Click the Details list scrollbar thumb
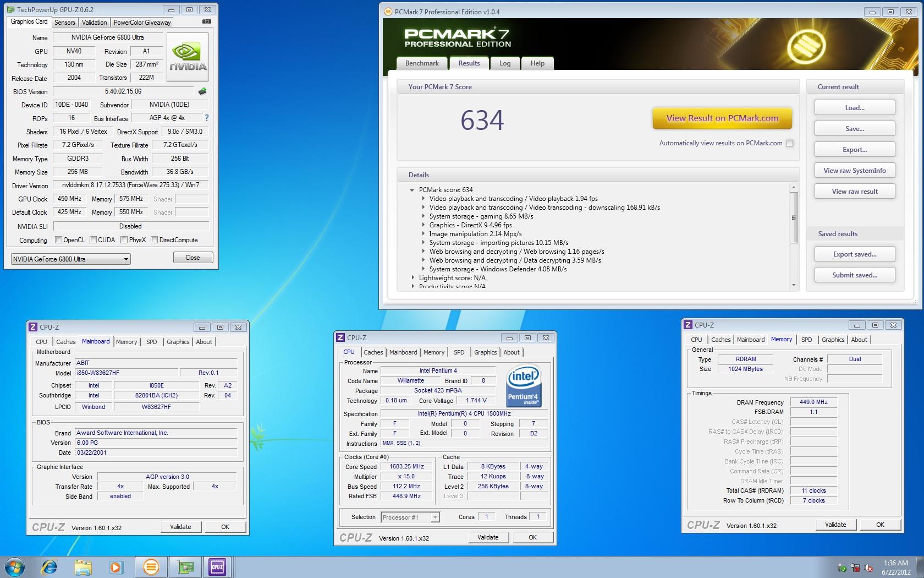The image size is (924, 578). coord(794,217)
